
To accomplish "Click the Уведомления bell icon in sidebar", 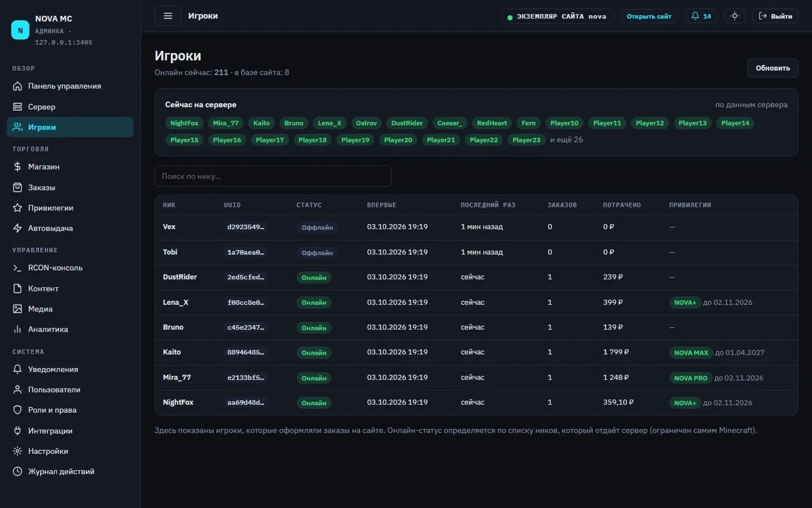I will 17,369.
